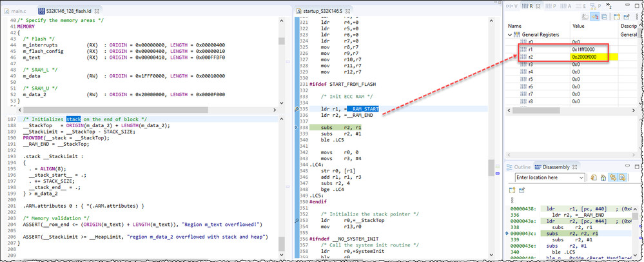Pin the Registers view to debug context

click(x=627, y=17)
